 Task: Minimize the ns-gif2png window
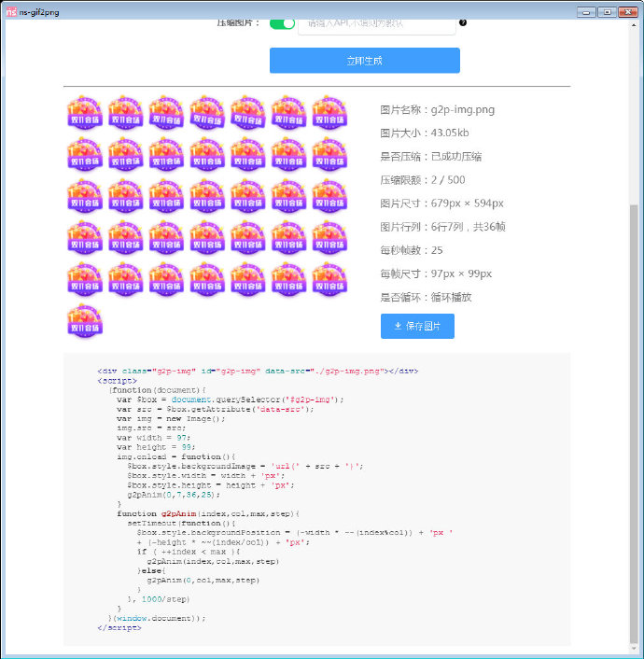click(586, 12)
